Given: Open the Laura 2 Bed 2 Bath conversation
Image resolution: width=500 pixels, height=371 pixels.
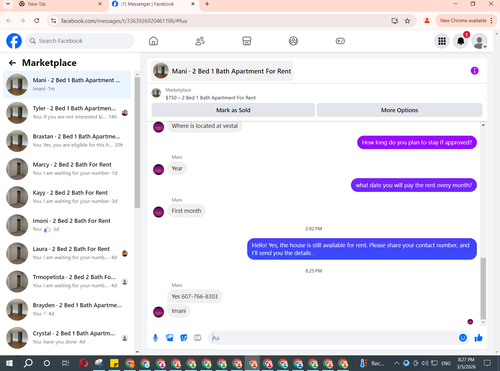Looking at the screenshot, I should pos(67,253).
